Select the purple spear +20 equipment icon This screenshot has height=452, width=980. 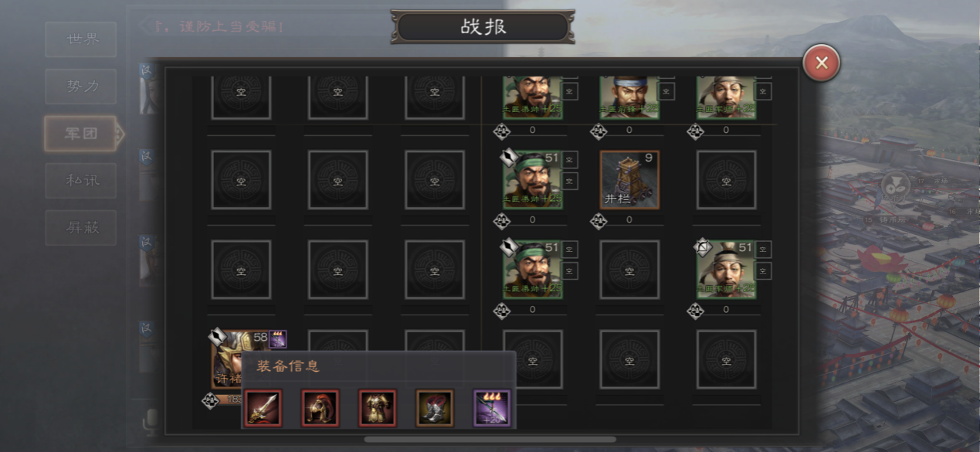(x=492, y=408)
